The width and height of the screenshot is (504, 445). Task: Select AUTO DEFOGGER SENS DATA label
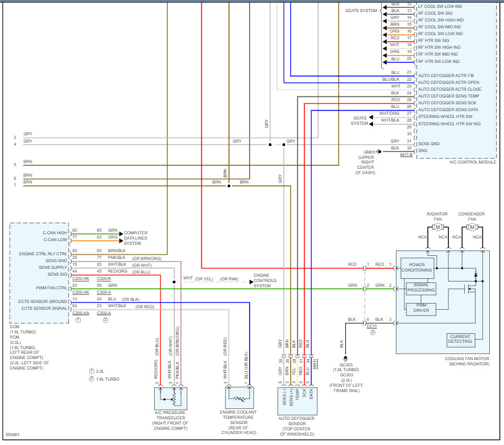(448, 110)
